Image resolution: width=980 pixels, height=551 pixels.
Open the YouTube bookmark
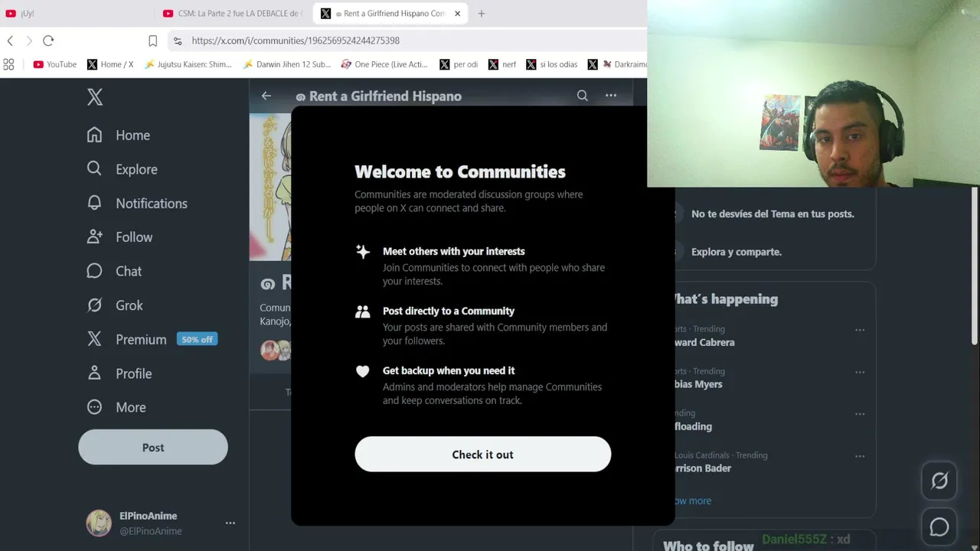[54, 64]
